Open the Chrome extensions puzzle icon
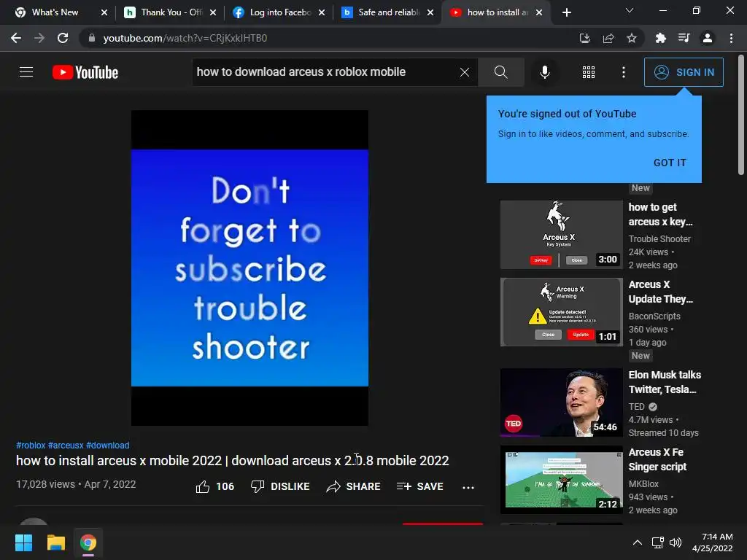 (x=660, y=38)
